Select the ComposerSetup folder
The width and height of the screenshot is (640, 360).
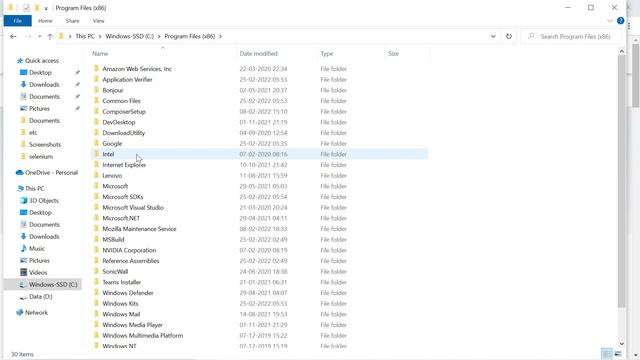[124, 111]
